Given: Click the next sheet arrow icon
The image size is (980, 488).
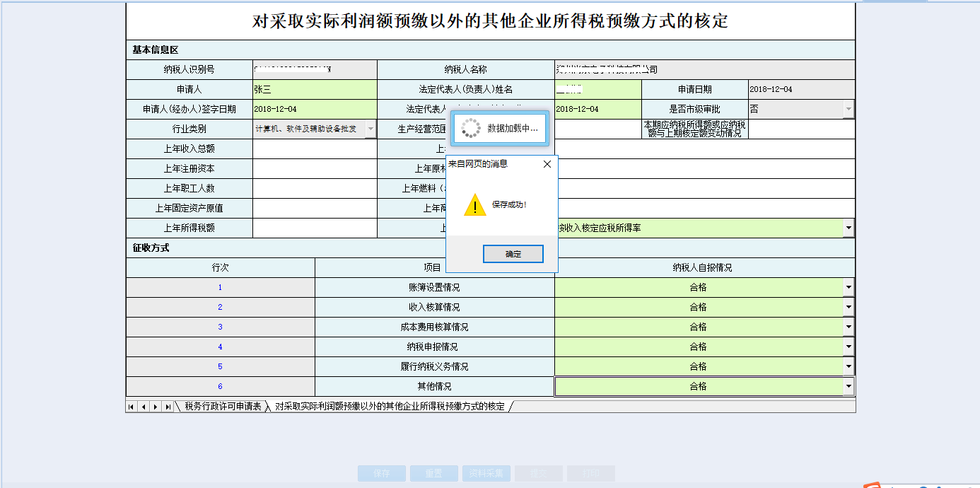Looking at the screenshot, I should [155, 406].
